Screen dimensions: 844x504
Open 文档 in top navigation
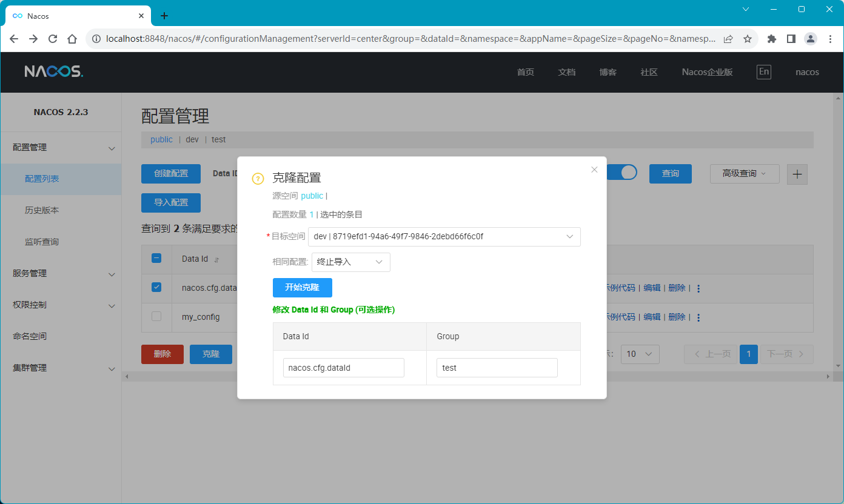567,72
